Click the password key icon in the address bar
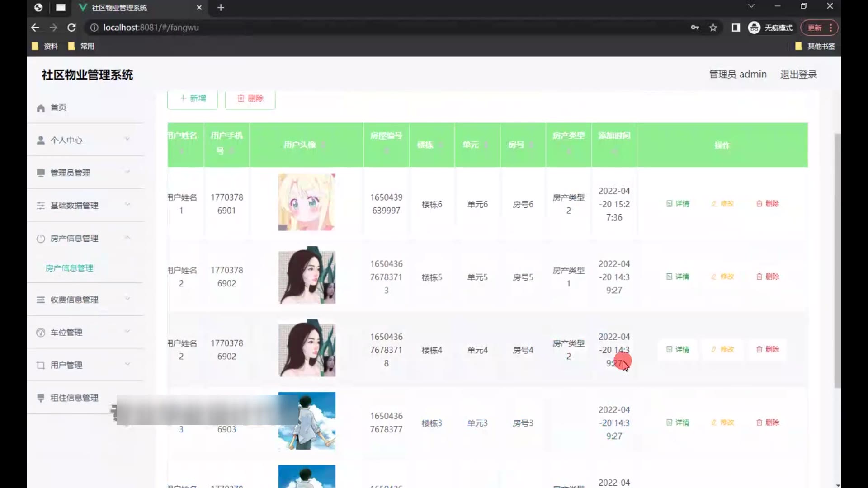The width and height of the screenshot is (868, 488). point(695,28)
